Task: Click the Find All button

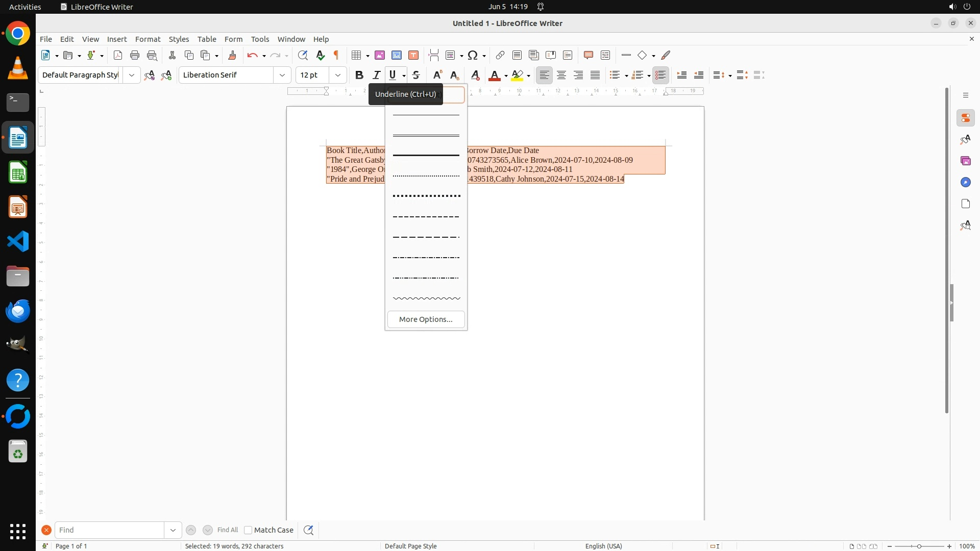Action: [228, 530]
